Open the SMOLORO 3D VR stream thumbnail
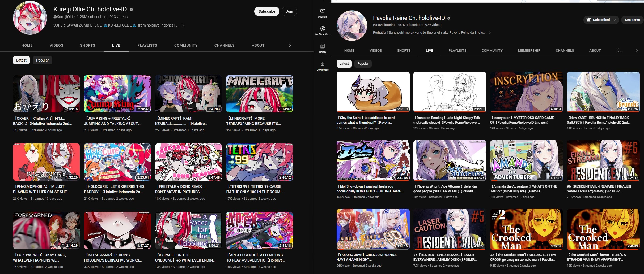This screenshot has width=644, height=274. pos(373,229)
